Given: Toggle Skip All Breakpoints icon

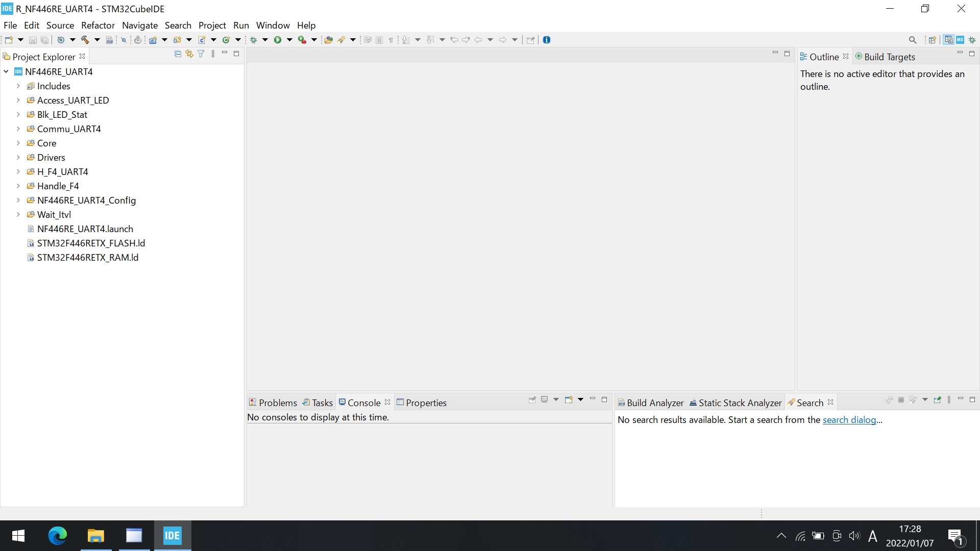Looking at the screenshot, I should point(123,40).
